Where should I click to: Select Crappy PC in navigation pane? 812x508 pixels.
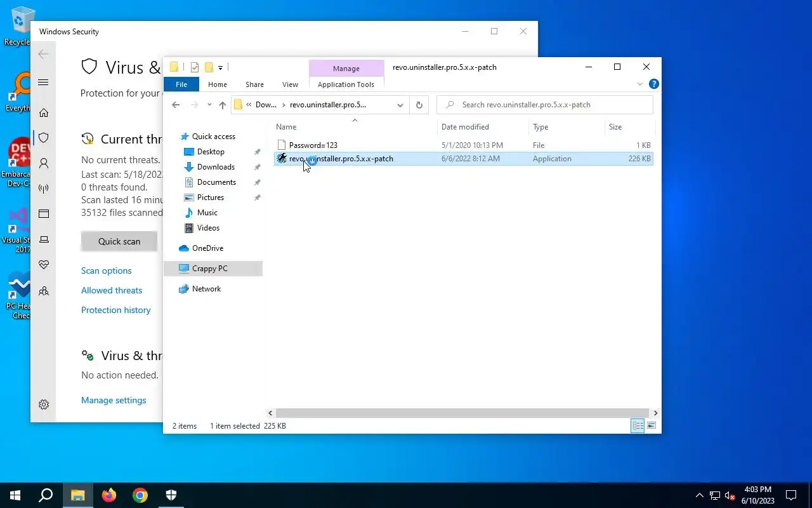[213, 269]
